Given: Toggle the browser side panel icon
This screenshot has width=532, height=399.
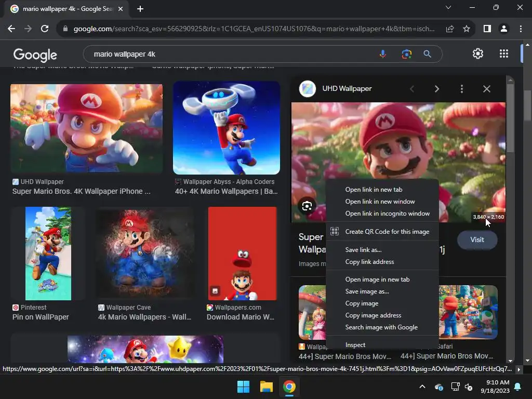Looking at the screenshot, I should 487,29.
